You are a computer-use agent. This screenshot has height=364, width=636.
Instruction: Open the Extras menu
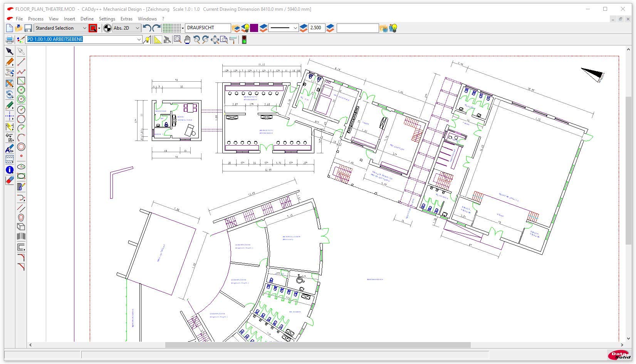coord(126,18)
